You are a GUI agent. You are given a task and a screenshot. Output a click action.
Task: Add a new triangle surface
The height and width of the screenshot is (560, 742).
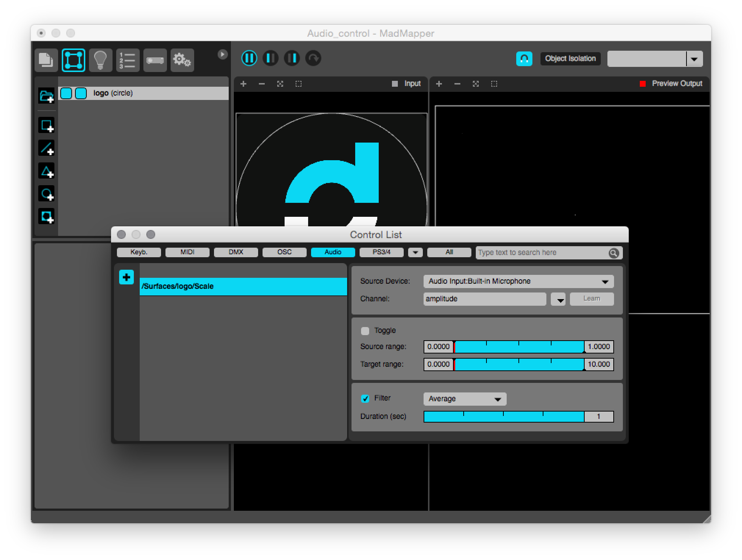(x=47, y=171)
